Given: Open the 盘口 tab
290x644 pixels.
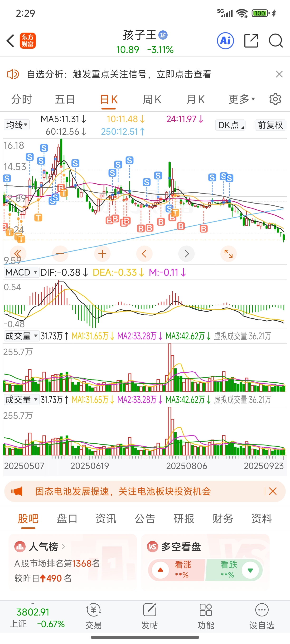Looking at the screenshot, I should (x=67, y=519).
